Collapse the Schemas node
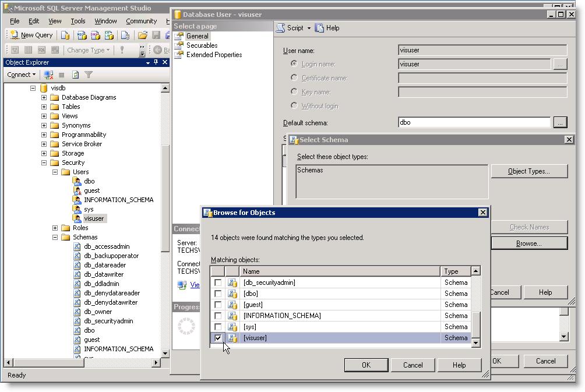The width and height of the screenshot is (585, 392). pos(55,238)
